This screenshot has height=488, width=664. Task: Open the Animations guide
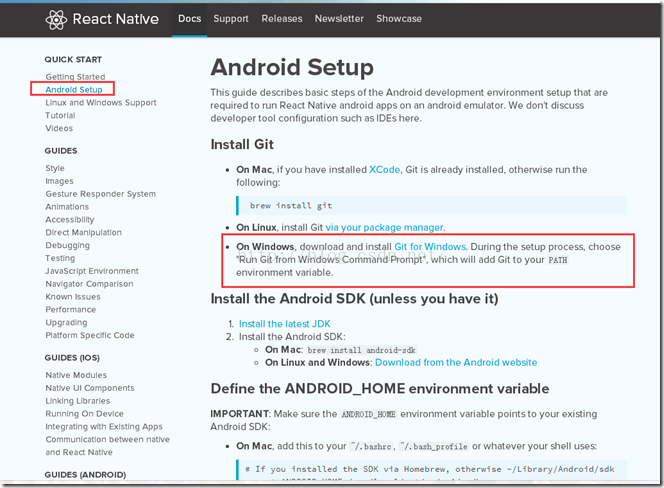coord(67,207)
